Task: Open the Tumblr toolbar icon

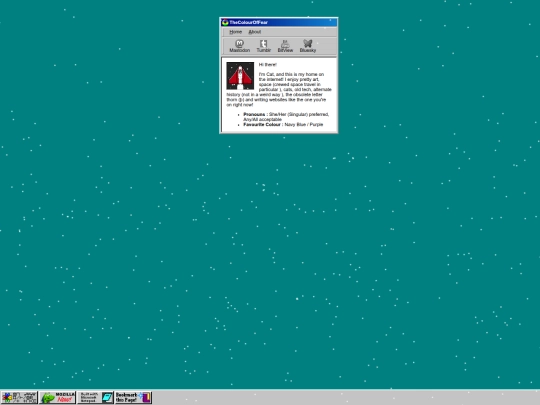Action: pos(263,46)
